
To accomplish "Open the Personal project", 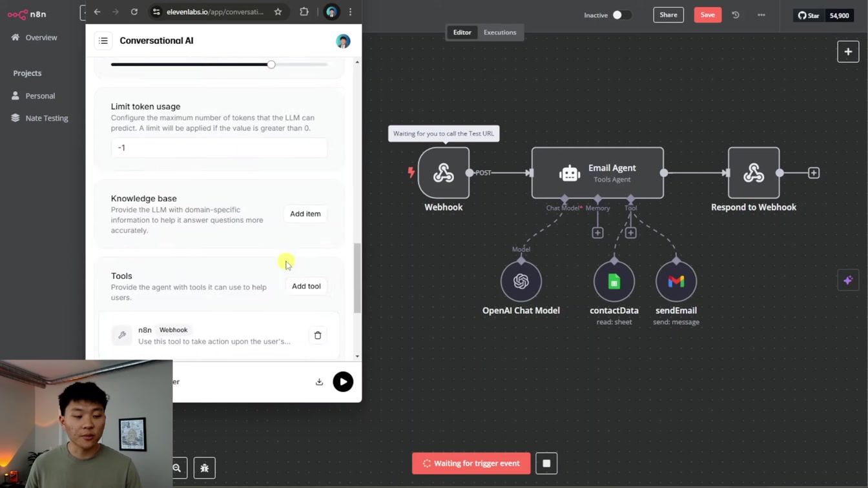I will [x=33, y=96].
